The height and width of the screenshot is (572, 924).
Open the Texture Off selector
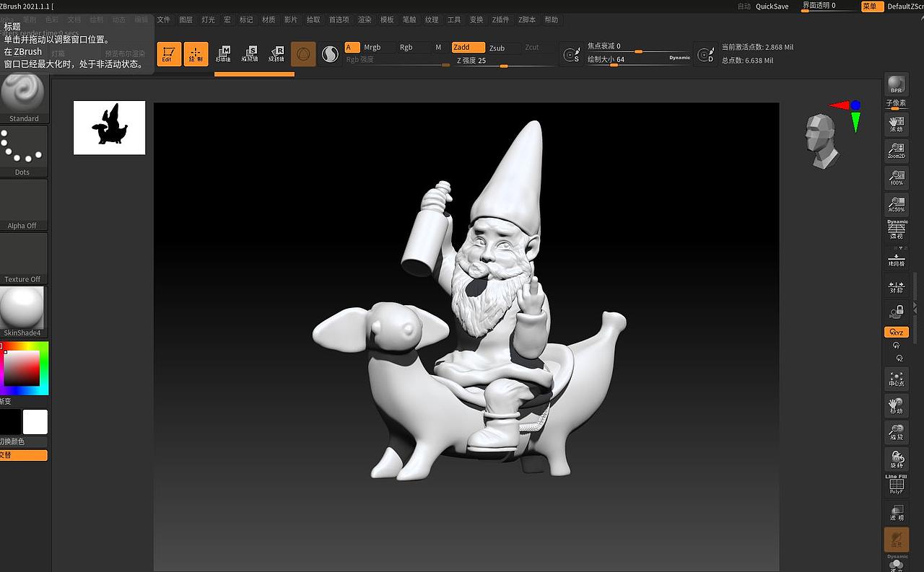tap(24, 258)
